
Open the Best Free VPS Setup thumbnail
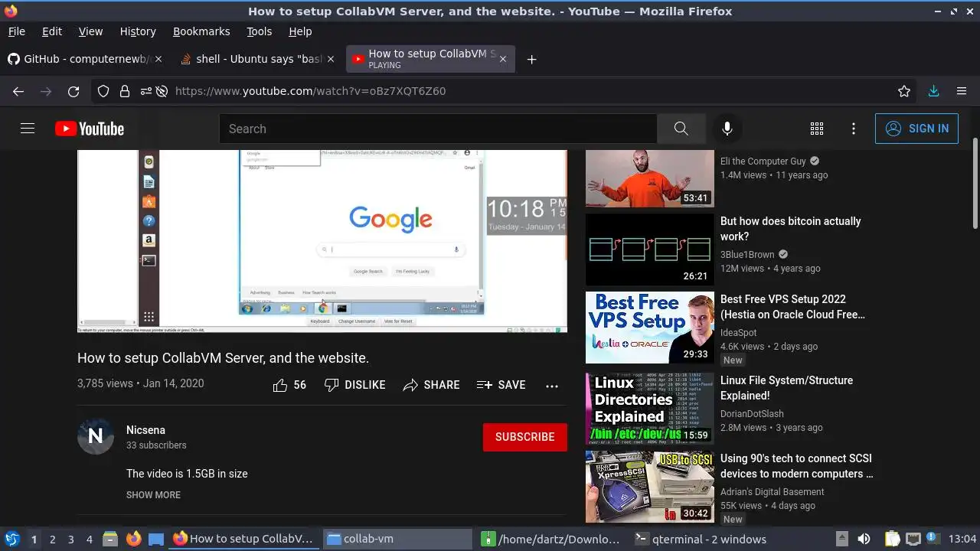pos(650,328)
